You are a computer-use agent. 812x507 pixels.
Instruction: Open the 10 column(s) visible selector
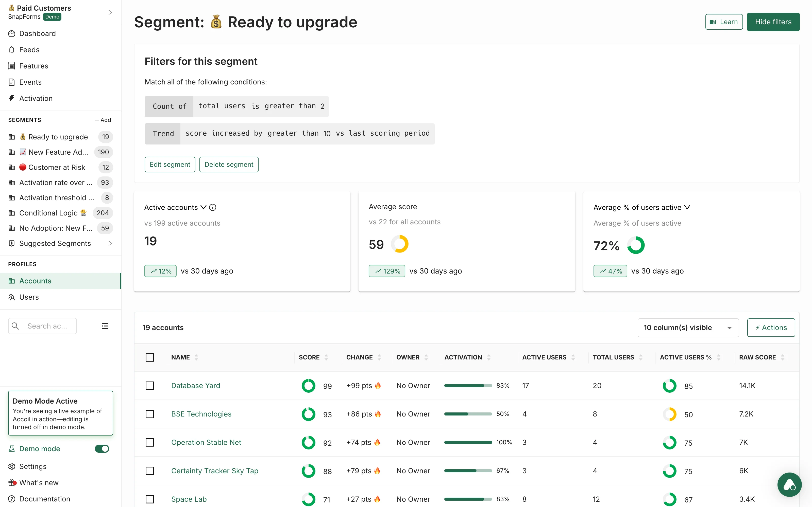(688, 328)
